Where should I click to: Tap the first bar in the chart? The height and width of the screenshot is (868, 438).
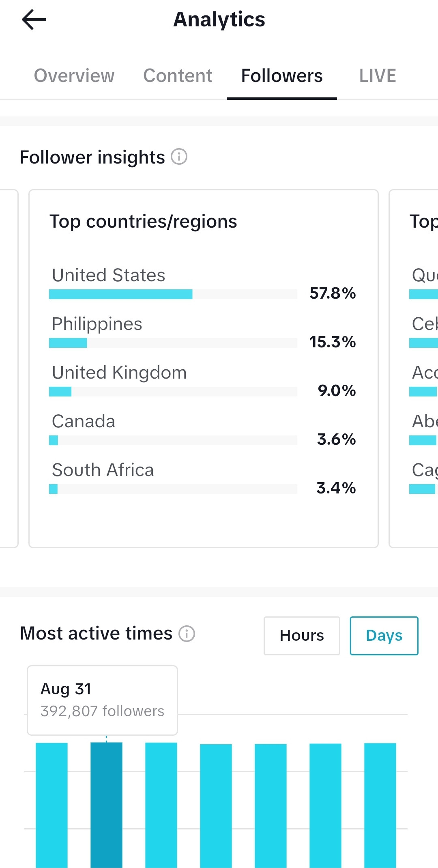click(x=52, y=805)
